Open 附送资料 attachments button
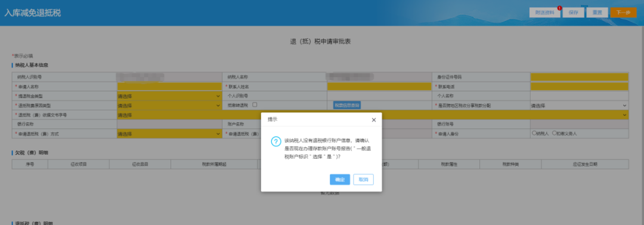This screenshot has width=644, height=225. click(x=544, y=13)
